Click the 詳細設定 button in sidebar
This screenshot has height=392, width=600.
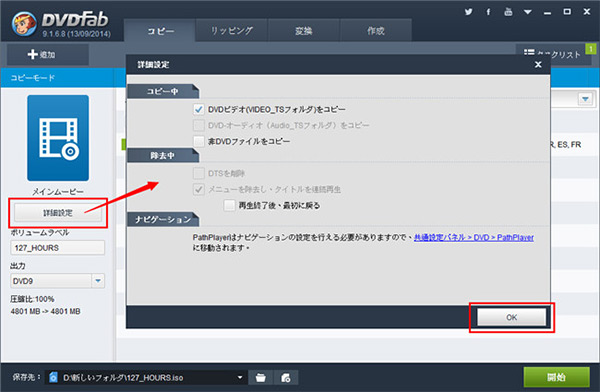(58, 213)
